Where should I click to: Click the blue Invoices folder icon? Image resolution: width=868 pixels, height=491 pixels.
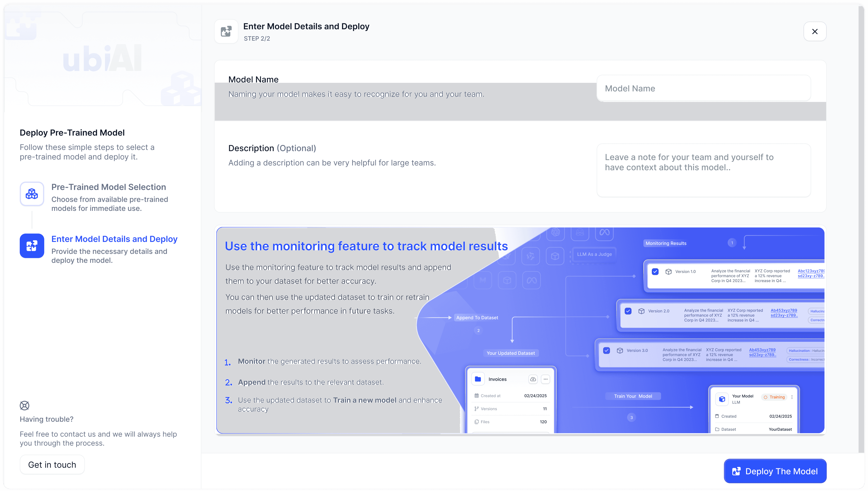477,379
